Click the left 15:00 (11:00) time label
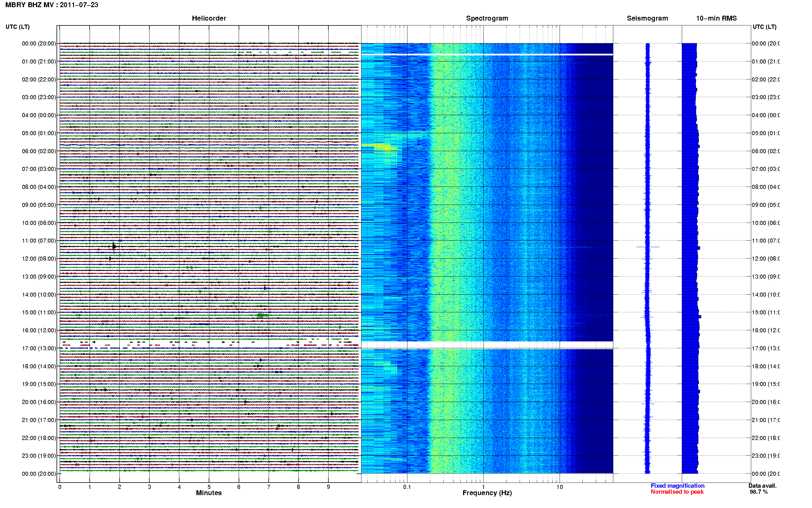 [x=39, y=312]
